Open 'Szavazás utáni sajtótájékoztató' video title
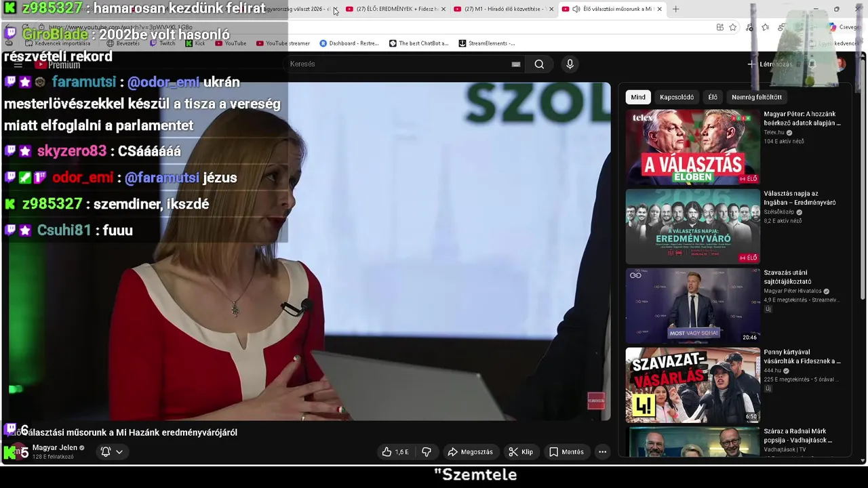 point(787,277)
